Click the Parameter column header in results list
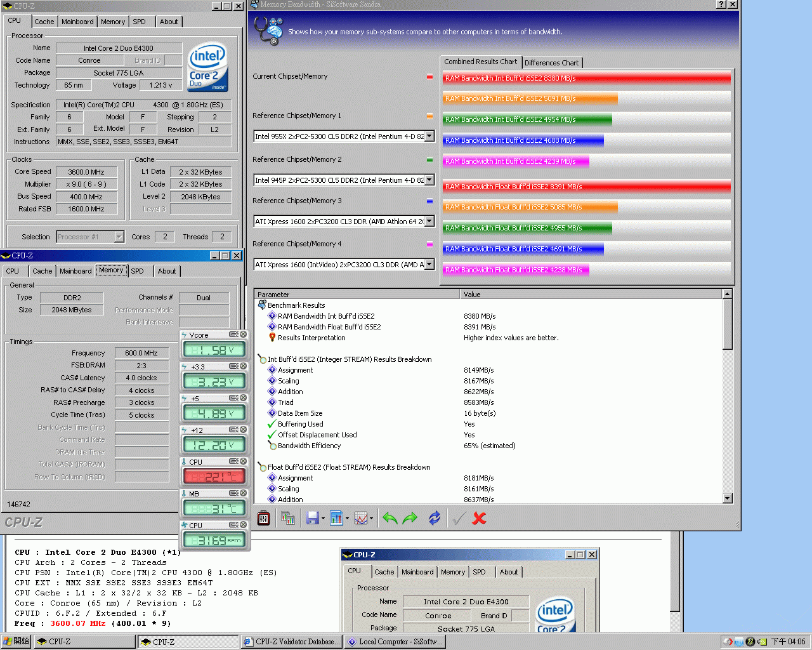The width and height of the screenshot is (812, 650). (357, 295)
